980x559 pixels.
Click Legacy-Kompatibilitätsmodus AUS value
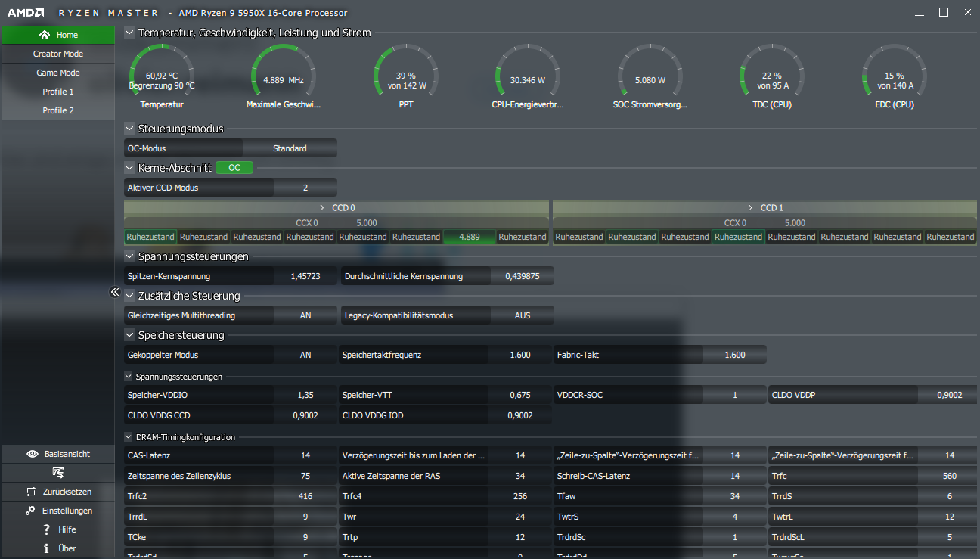click(x=523, y=315)
